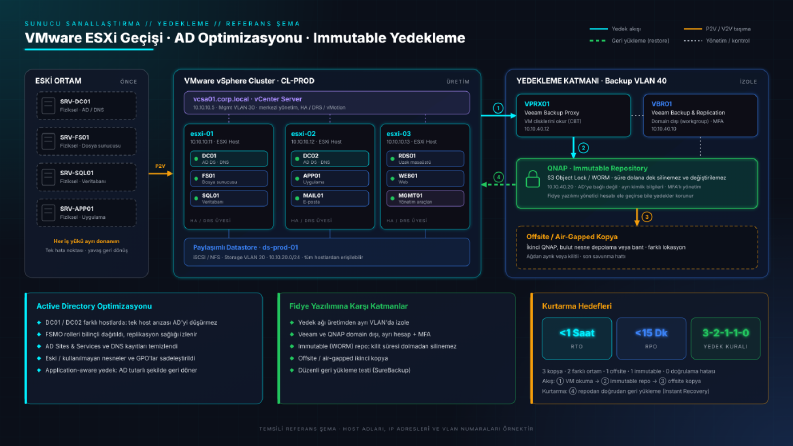Viewport: 793px width, 446px height.
Task: Click the İZOLE tag on the backup panel
Action: (x=748, y=81)
